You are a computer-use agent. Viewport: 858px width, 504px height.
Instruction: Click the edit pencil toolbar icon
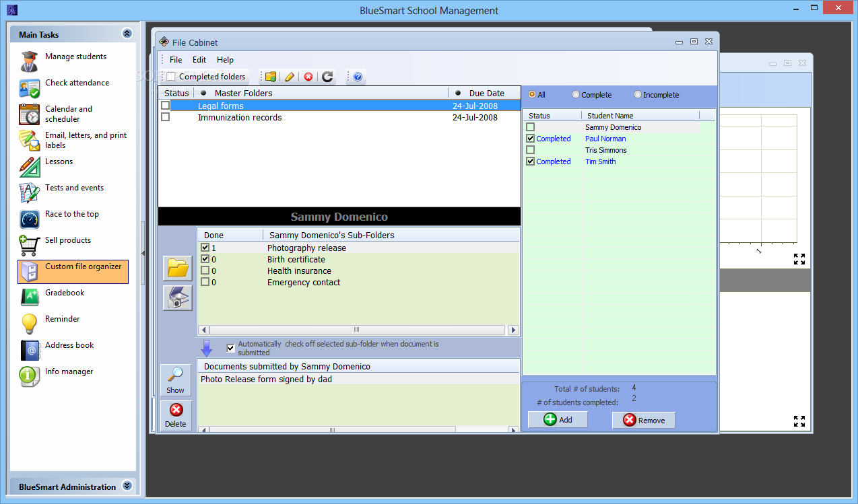290,77
